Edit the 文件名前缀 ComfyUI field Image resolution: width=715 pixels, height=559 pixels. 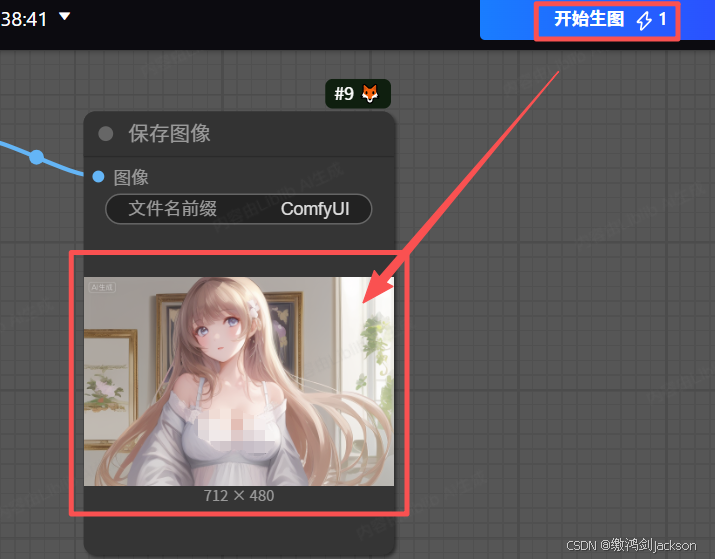tap(238, 209)
